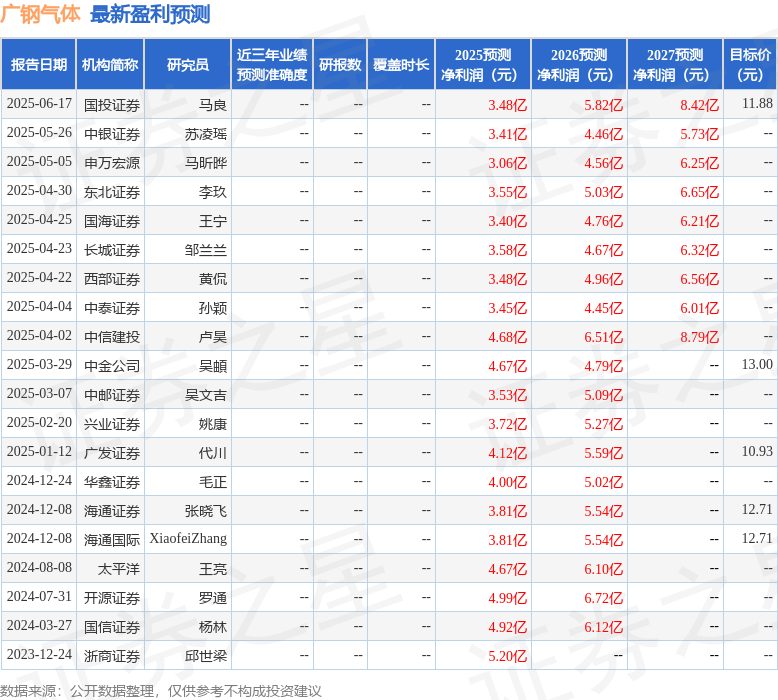The height and width of the screenshot is (700, 778).
Task: Click the 数据来源 footnote text
Action: pos(161,691)
